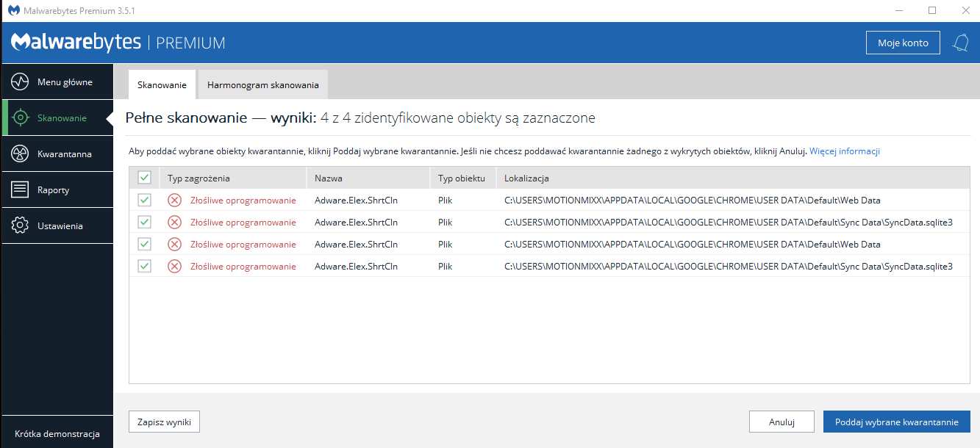Click the Web Data path in the first row
980x448 pixels.
pos(692,200)
